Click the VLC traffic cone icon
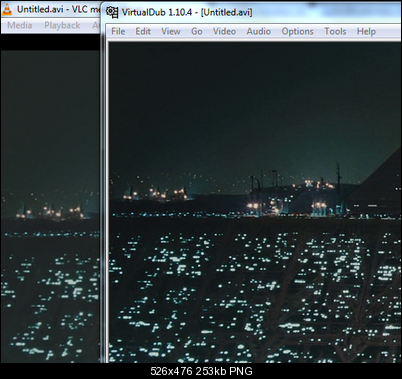402x379 pixels. (x=7, y=10)
